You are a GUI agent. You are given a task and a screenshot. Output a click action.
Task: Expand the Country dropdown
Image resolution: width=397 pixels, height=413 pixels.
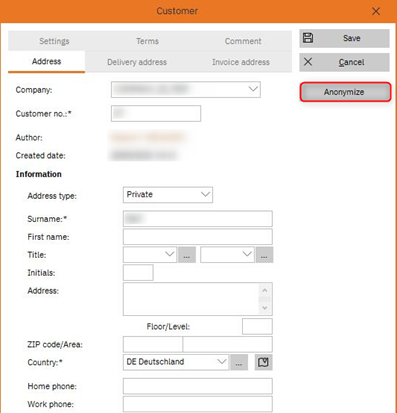[x=221, y=362]
